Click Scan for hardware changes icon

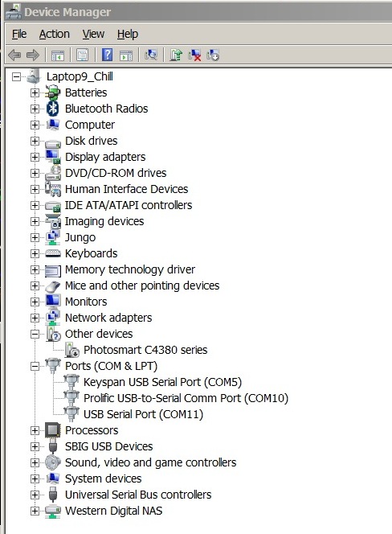coord(151,55)
